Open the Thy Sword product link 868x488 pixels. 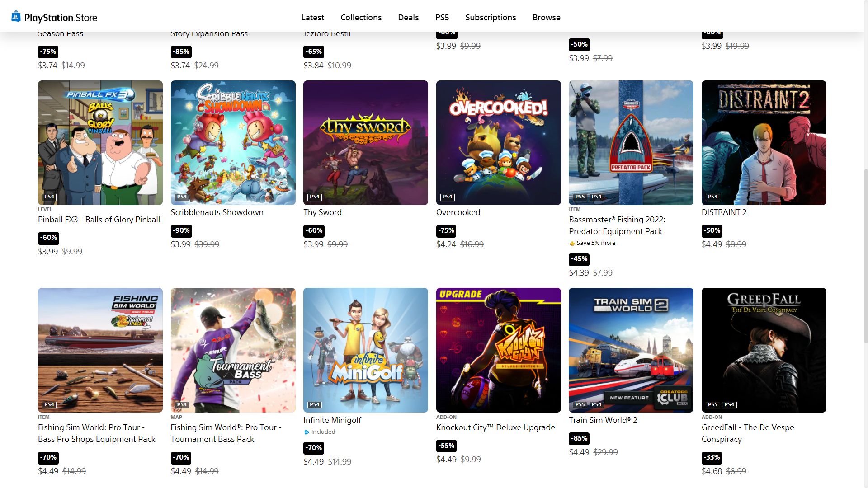click(x=322, y=212)
